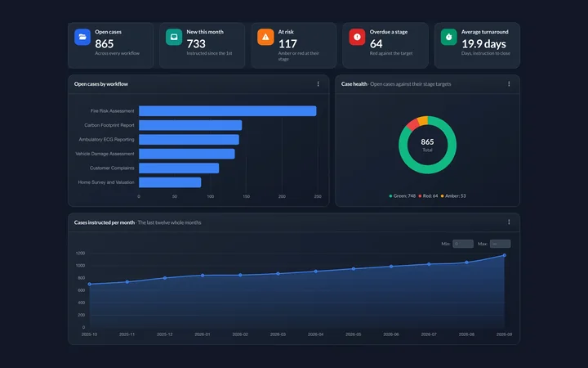Click the 2026-05 data point on the line
Viewport: 588px width, 368px height.
[x=354, y=268]
